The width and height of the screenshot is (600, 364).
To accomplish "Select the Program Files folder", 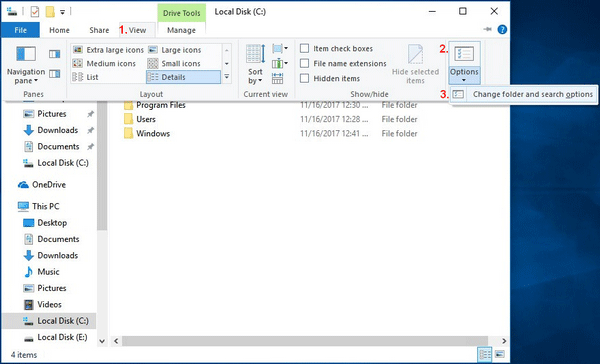I will point(161,105).
